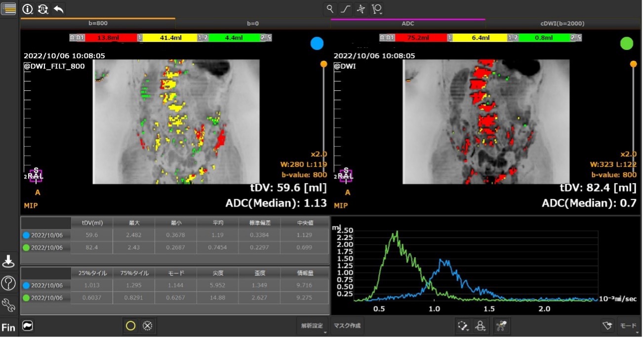Viewport: 644px width, 339px height.
Task: Expand the モード dropdown at bottom-right
Action: pos(628,326)
